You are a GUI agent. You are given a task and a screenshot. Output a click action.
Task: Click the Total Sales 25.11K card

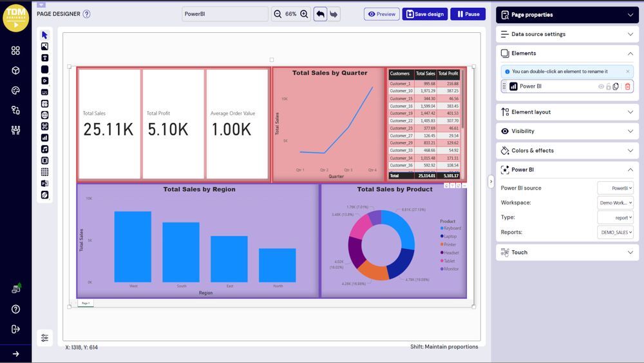coord(109,124)
